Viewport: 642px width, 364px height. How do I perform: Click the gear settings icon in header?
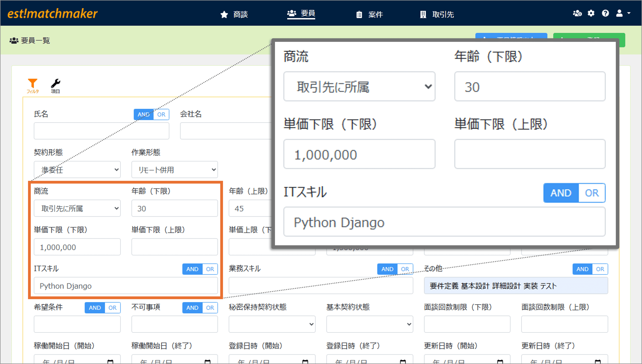(x=591, y=13)
